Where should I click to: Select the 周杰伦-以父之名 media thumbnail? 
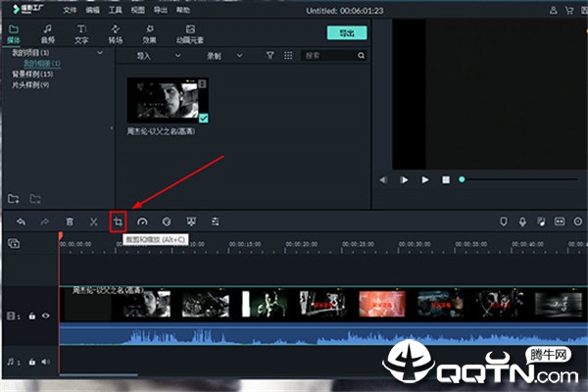point(168,100)
